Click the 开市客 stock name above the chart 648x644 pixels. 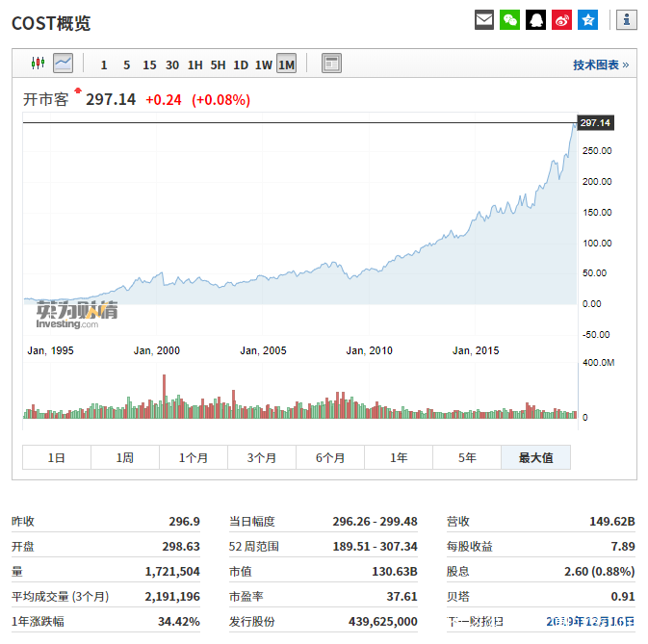(45, 99)
